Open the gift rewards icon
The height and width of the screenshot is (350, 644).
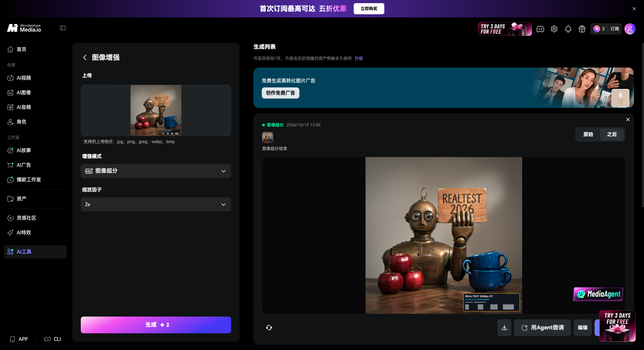tap(582, 29)
